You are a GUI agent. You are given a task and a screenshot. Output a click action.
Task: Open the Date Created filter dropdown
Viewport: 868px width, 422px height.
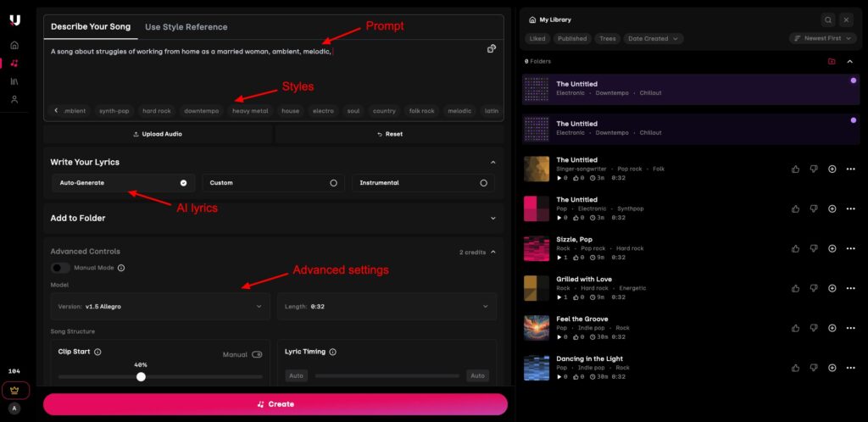654,39
